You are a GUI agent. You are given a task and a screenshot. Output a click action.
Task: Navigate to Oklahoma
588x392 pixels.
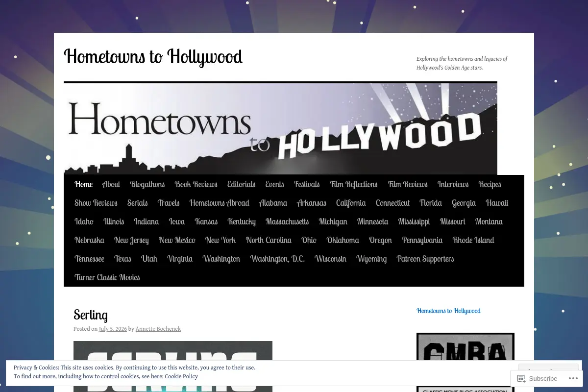coord(343,240)
